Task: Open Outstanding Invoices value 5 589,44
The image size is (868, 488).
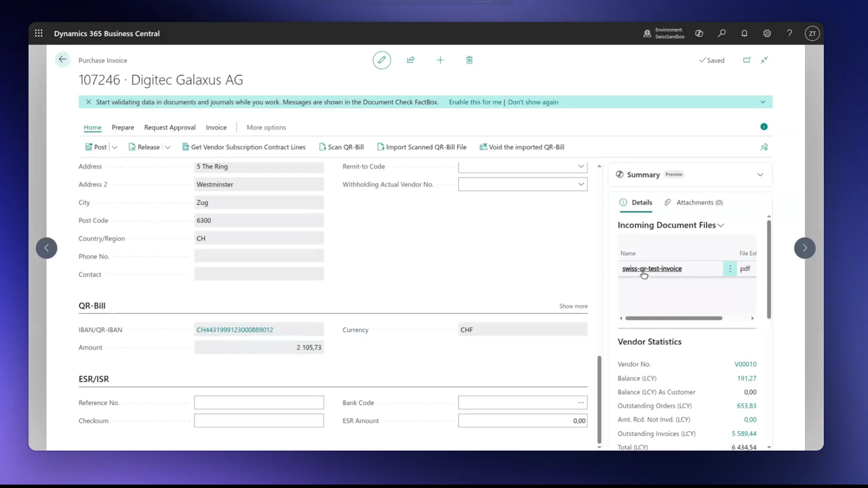Action: 744,434
